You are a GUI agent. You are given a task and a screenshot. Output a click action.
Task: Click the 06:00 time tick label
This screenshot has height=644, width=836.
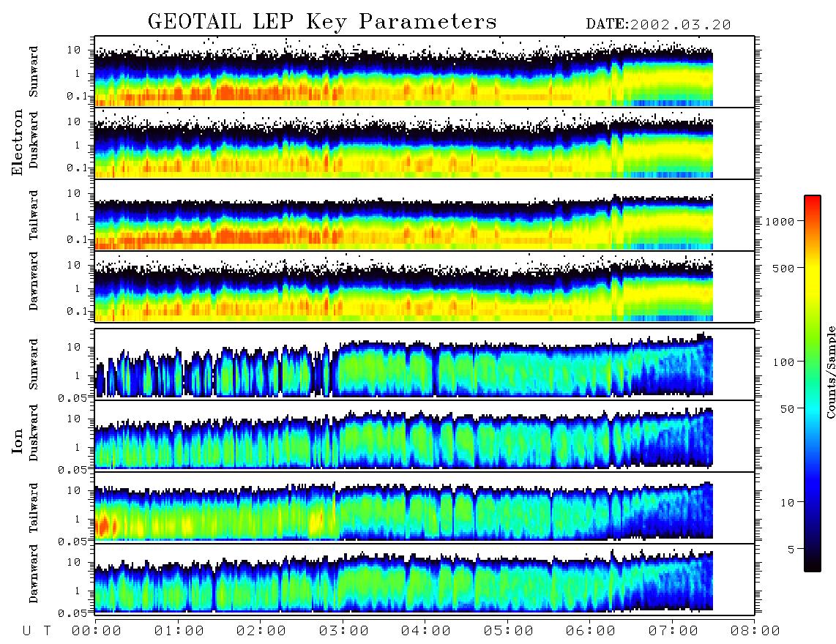(591, 631)
